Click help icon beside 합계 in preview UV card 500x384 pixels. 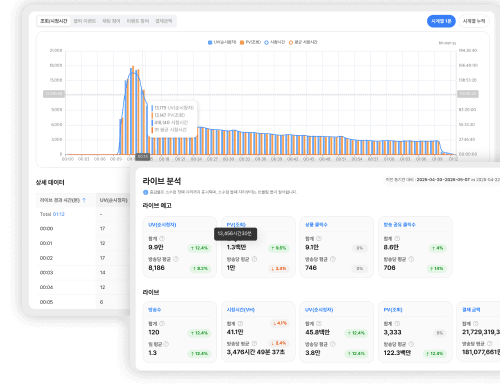162,239
